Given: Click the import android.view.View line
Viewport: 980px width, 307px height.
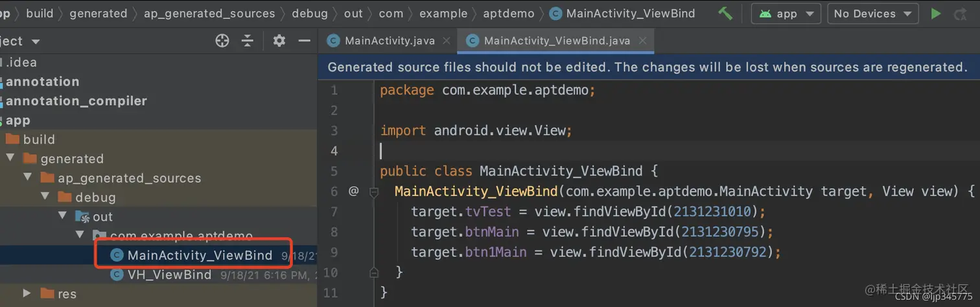Looking at the screenshot, I should (476, 130).
